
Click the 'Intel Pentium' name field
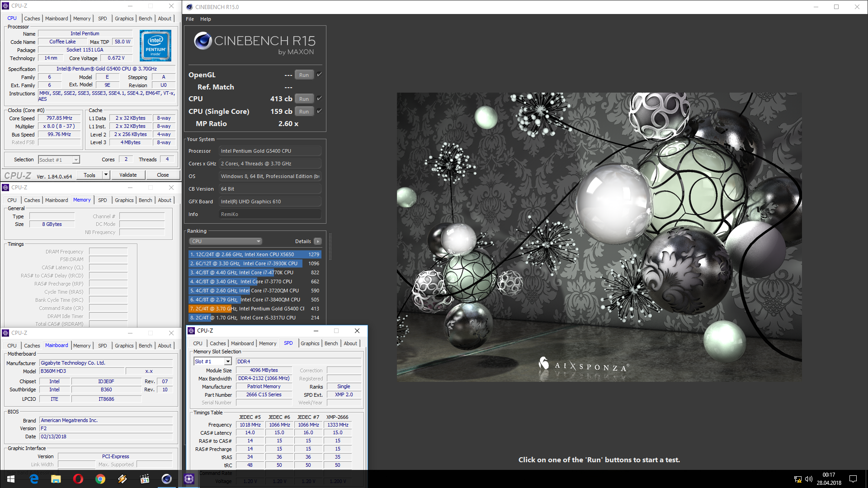85,33
